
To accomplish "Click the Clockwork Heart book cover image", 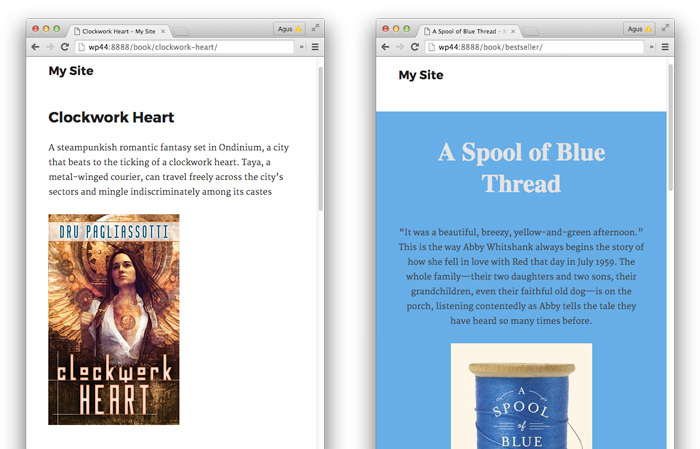I will pos(114,320).
